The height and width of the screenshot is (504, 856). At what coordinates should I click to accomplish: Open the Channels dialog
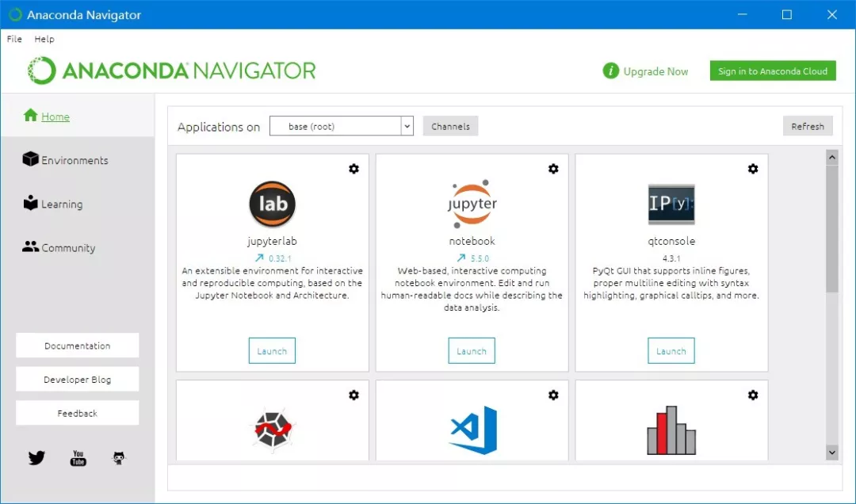click(x=450, y=126)
